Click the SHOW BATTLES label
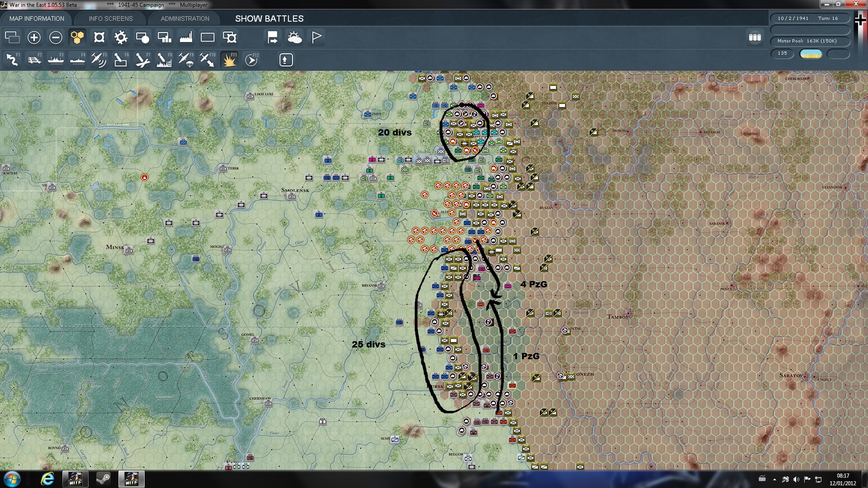 269,19
